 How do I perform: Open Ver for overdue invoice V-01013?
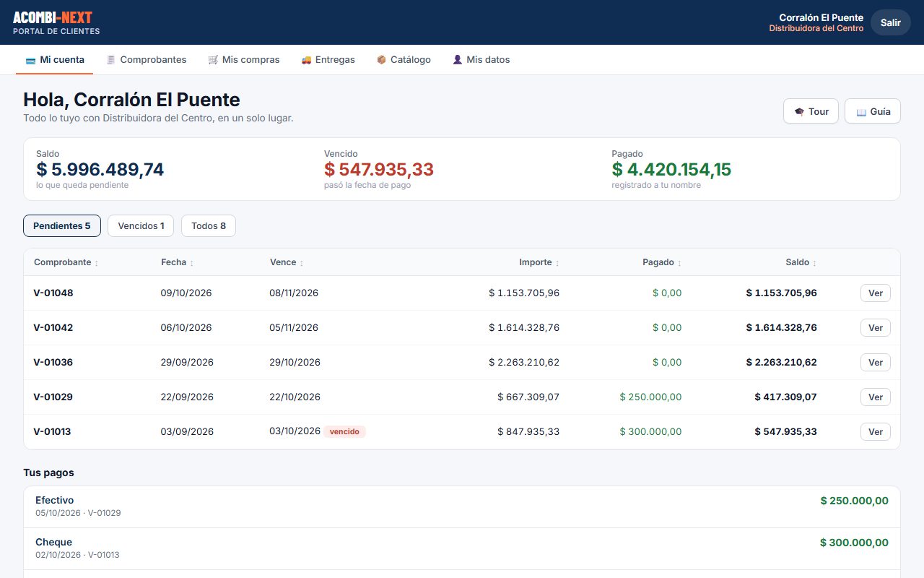click(876, 431)
